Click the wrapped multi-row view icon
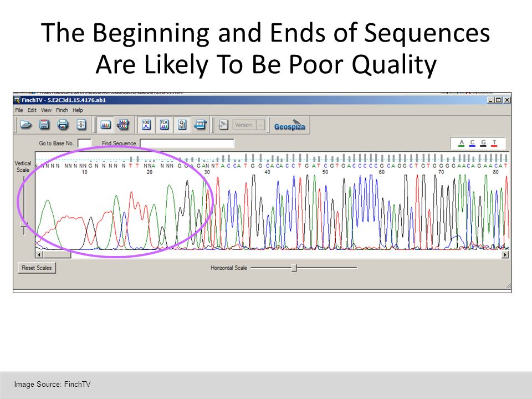The image size is (532, 399). click(200, 125)
